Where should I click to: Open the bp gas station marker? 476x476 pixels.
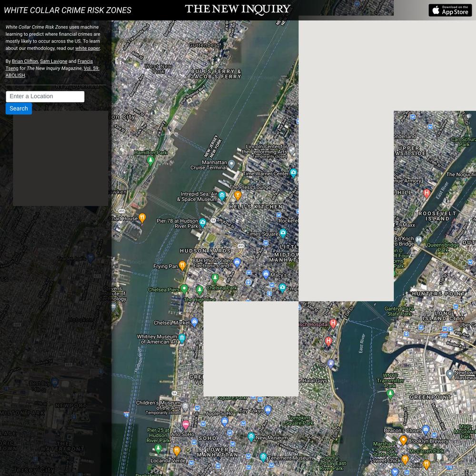[331, 363]
